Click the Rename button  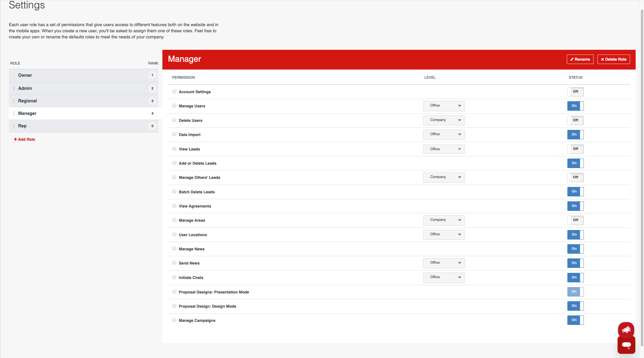[580, 59]
